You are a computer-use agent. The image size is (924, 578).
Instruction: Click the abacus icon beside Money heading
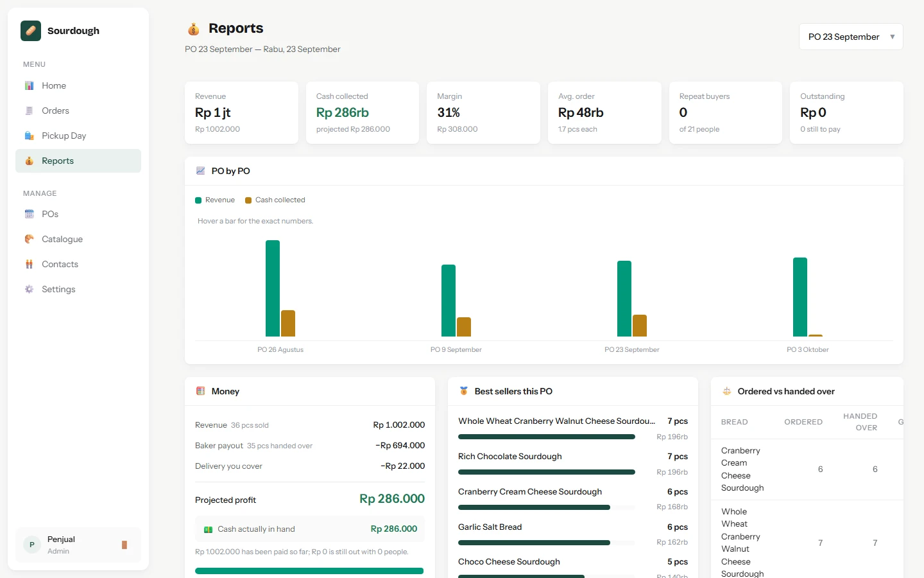(x=200, y=391)
